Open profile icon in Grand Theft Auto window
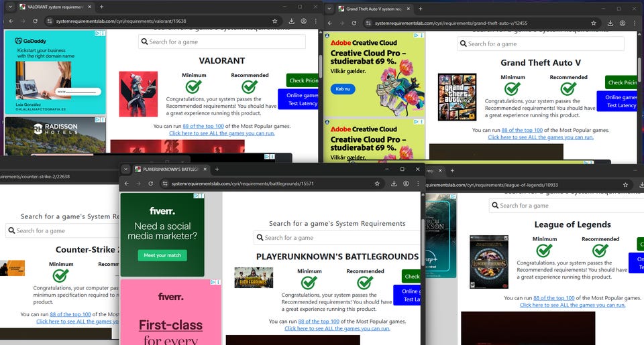The width and height of the screenshot is (644, 345). tap(623, 23)
